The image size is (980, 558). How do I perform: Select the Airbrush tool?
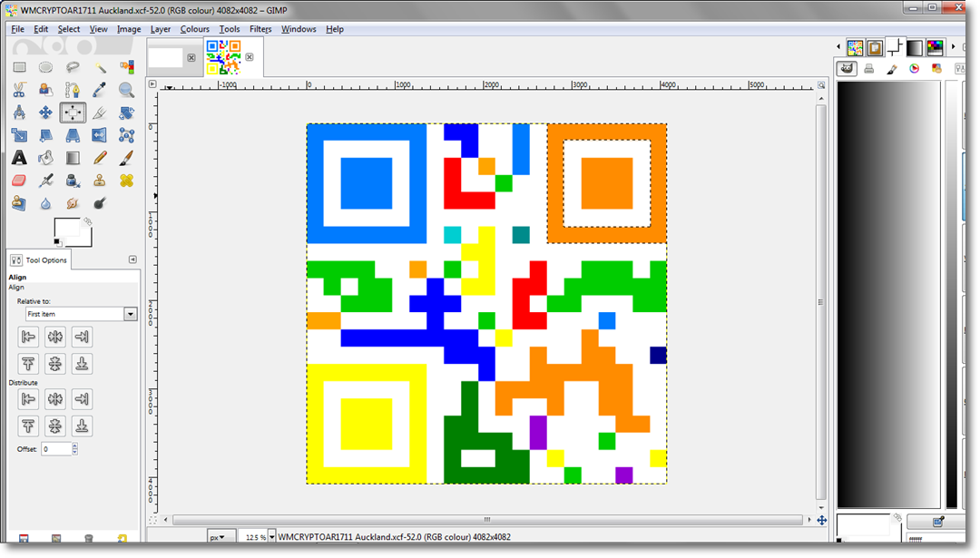(x=45, y=181)
